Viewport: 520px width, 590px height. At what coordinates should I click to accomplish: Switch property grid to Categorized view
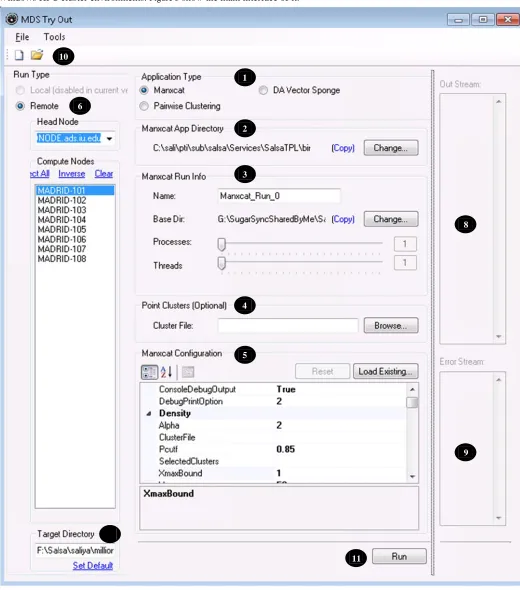[x=149, y=372]
